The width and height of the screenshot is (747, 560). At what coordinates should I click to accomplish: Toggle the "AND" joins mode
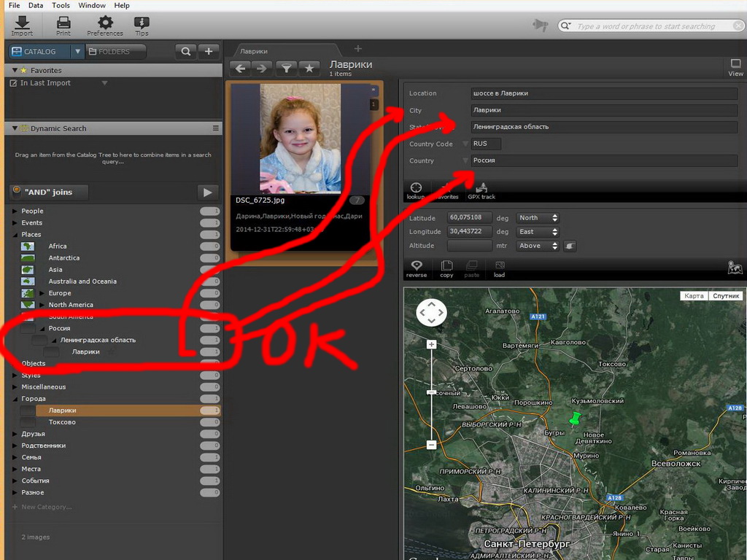pos(49,192)
